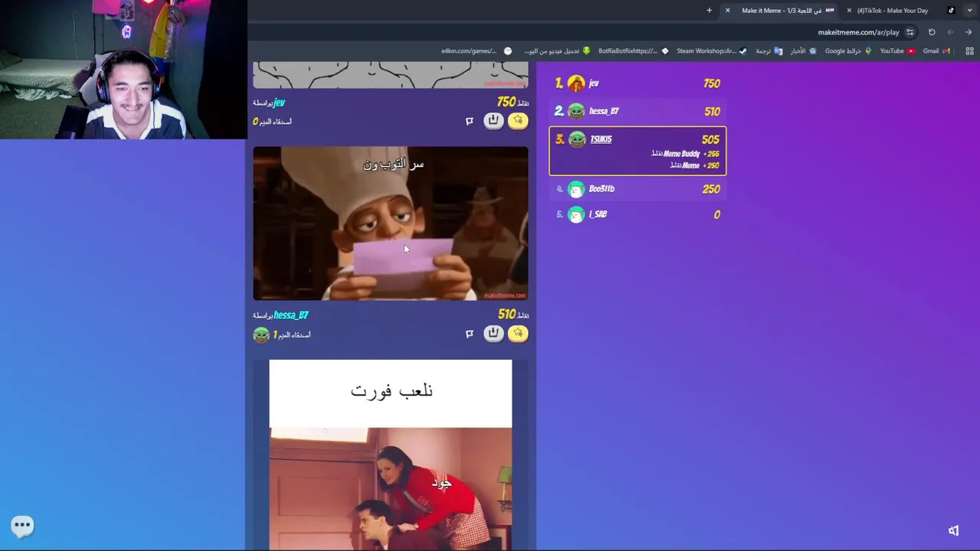The width and height of the screenshot is (980, 551).
Task: Click Boo311b's avatar in the leaderboard
Action: 577,189
